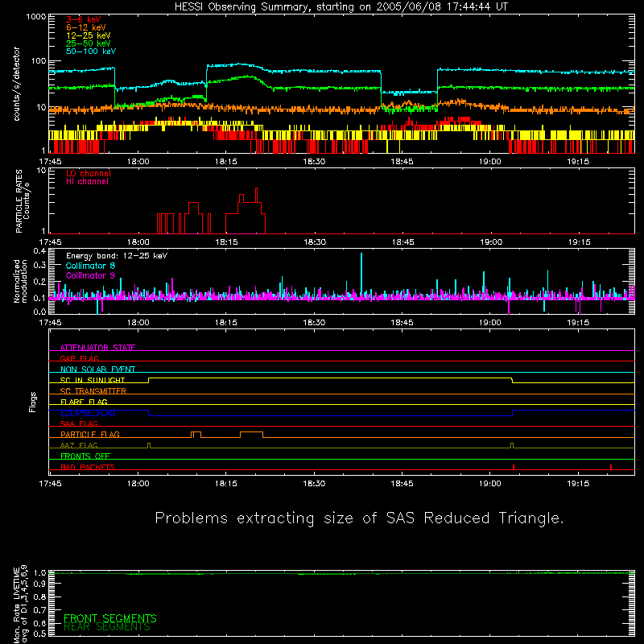Click the SC IN SUNLIGHT rising step
The width and height of the screenshot is (644, 644).
pyautogui.click(x=149, y=380)
